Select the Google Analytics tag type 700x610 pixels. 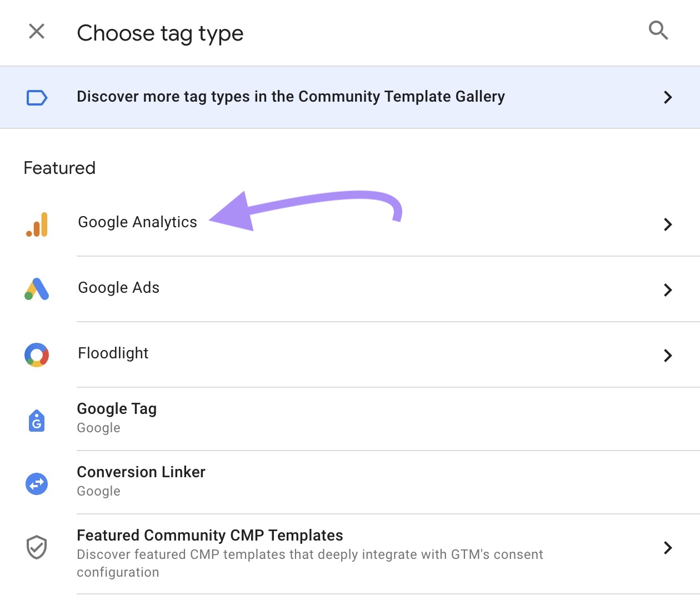[x=137, y=222]
